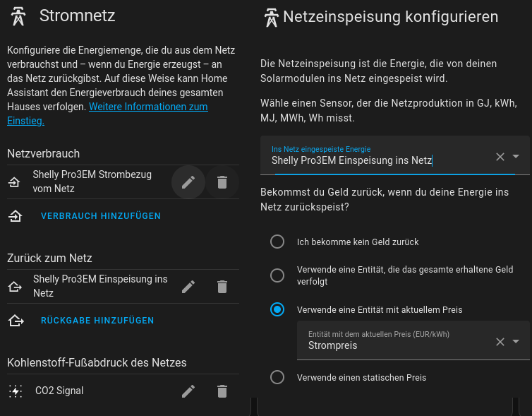Screen dimensions: 532x416
Task: Delete the Shelly Pro3EM Strombezug vom Netz entry
Action: click(222, 182)
